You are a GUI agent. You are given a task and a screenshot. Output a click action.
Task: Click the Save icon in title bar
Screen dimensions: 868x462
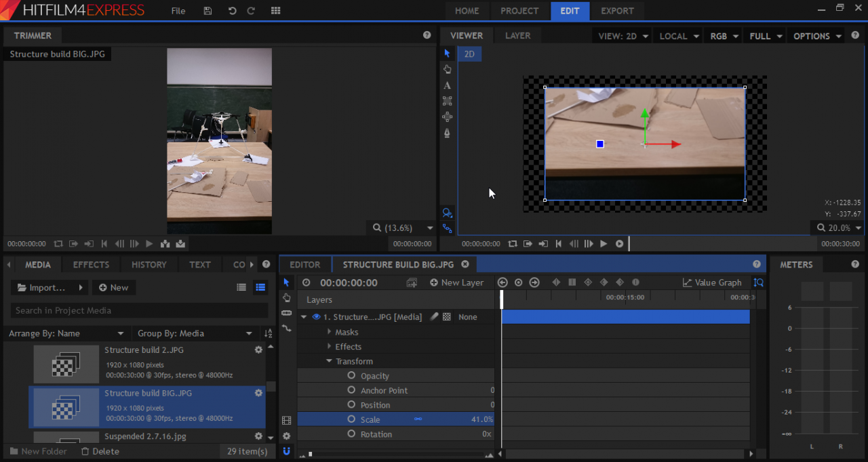click(x=208, y=11)
